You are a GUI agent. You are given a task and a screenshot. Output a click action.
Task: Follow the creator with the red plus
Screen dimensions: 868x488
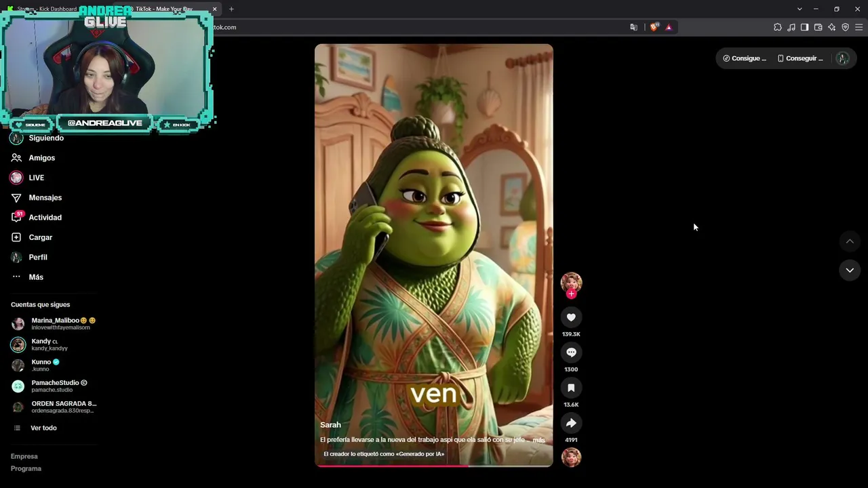571,294
